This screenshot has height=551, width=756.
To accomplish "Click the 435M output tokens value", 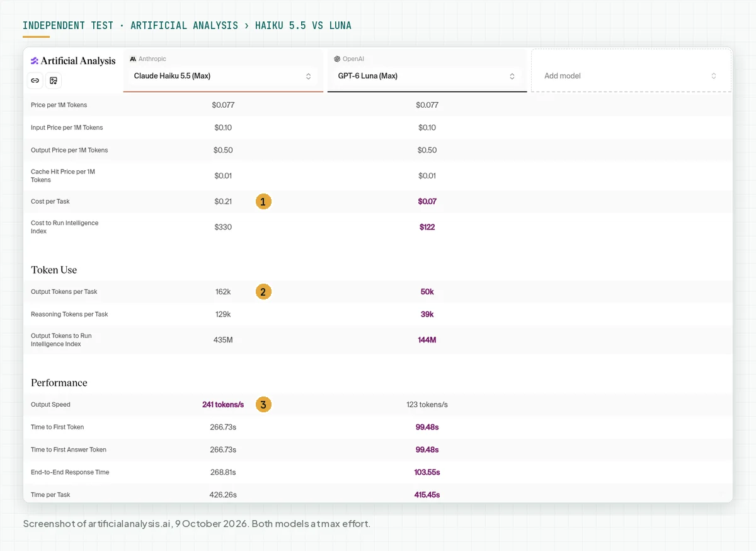I will 223,340.
